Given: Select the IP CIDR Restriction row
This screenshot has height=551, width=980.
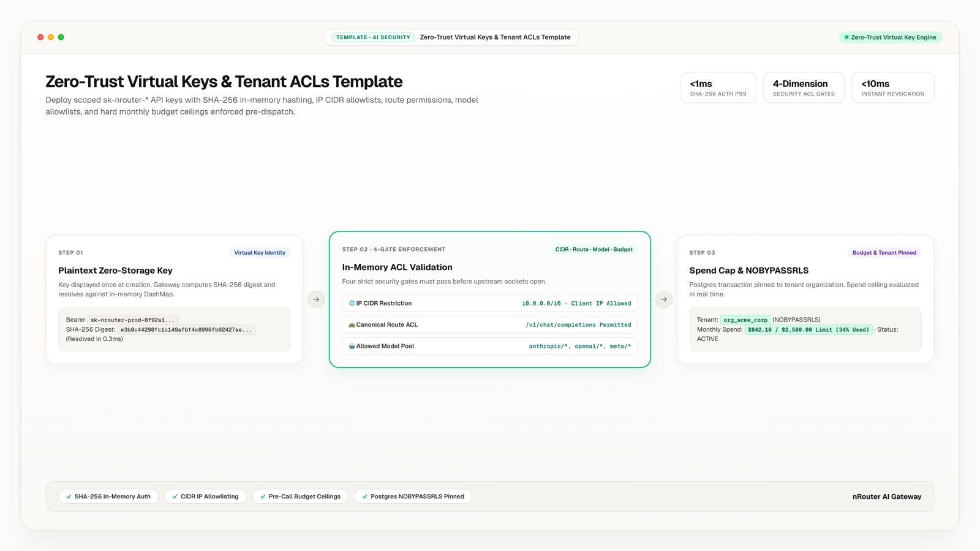Looking at the screenshot, I should point(490,304).
